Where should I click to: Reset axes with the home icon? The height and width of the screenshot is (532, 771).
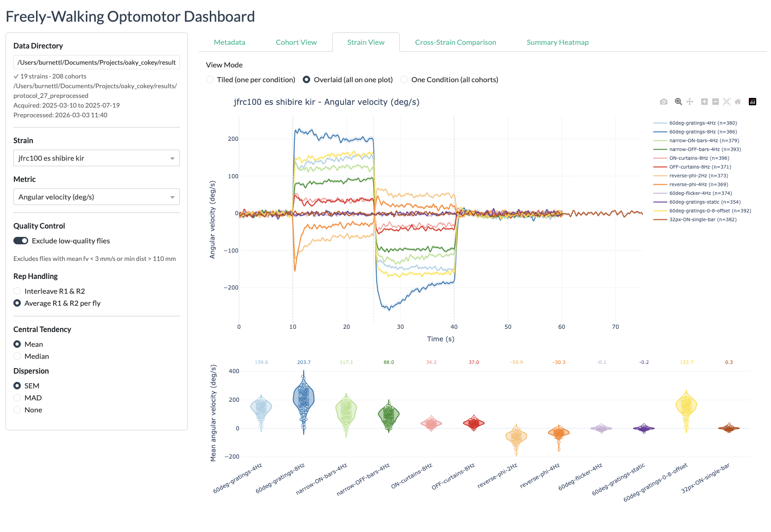coord(738,102)
